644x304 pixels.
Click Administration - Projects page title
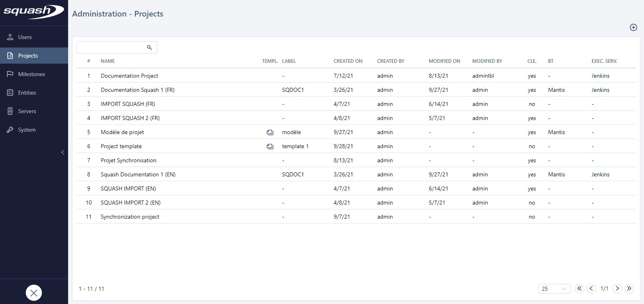tap(118, 14)
